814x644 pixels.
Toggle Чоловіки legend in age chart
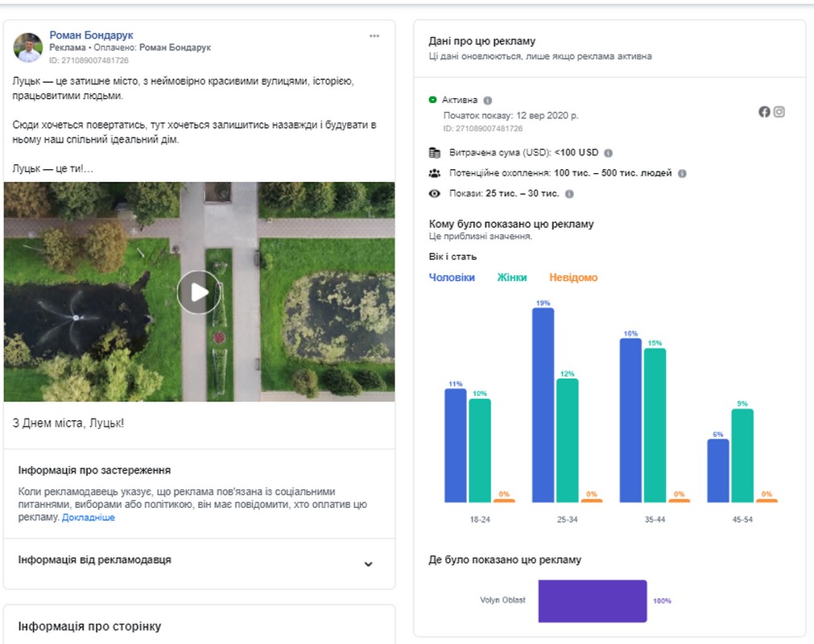click(452, 278)
